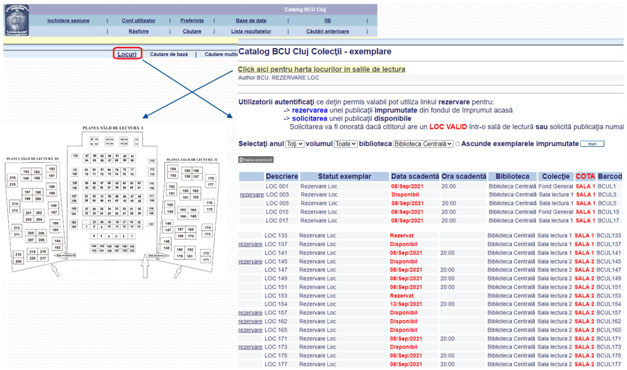Screen dimensions: 627x370
Task: Click the blue solicitarea link in instructions
Action: pyautogui.click(x=310, y=118)
